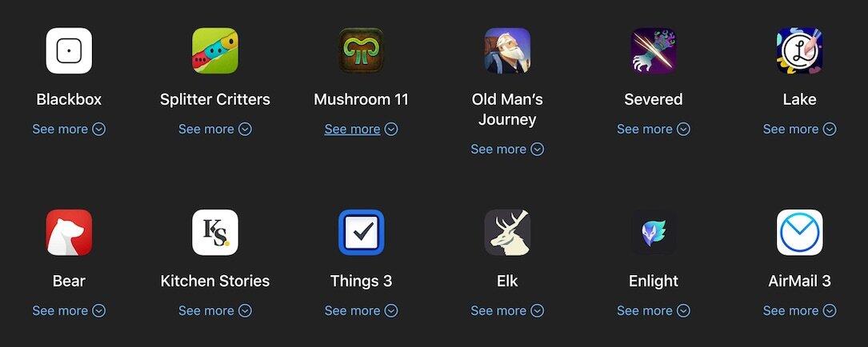Expand See more under Severed
Viewport: 868px width, 347px height.
tap(654, 129)
